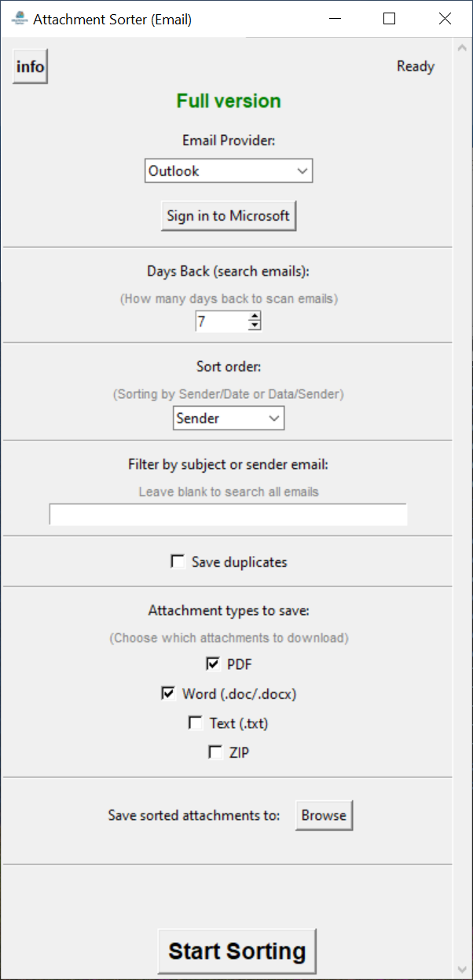Click the subject or sender filter field
Image resolution: width=473 pixels, height=980 pixels.
point(228,514)
